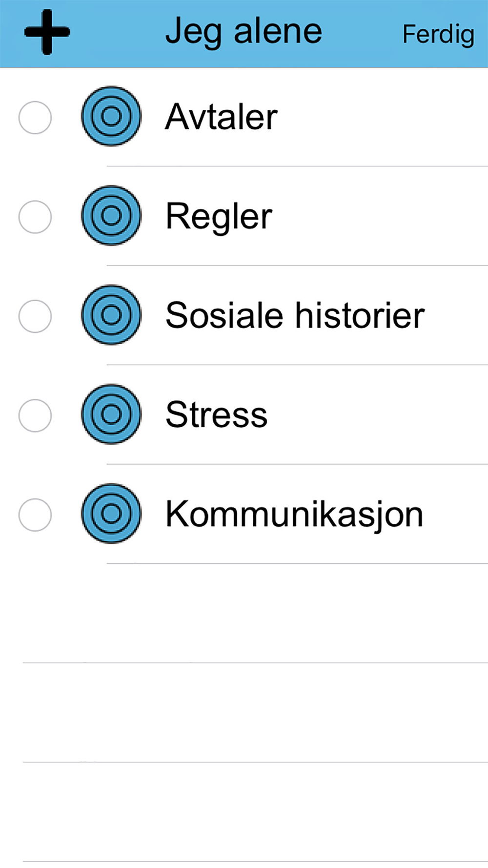Screen dimensions: 488x868
Task: Tap the target icon beside Stress
Action: click(x=111, y=414)
